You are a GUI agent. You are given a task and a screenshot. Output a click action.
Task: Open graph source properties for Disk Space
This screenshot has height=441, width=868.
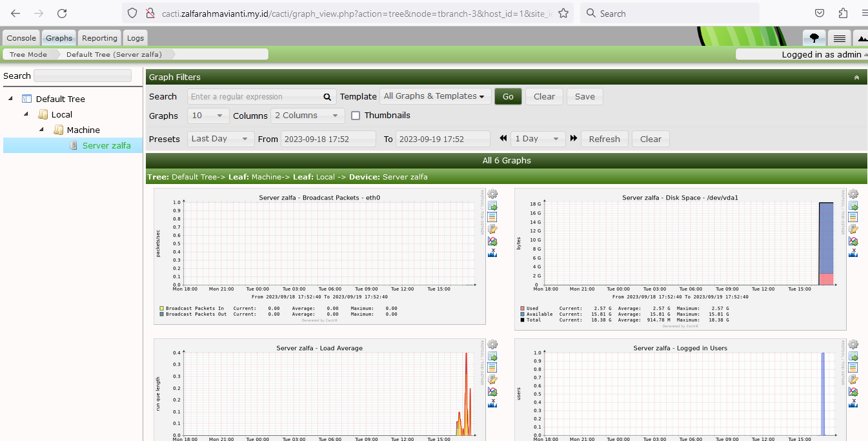pos(853,229)
